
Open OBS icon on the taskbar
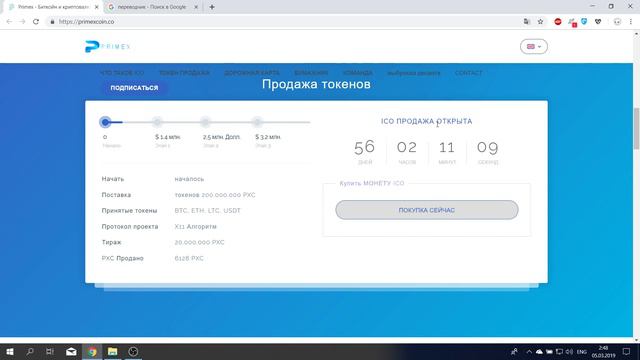(x=133, y=351)
